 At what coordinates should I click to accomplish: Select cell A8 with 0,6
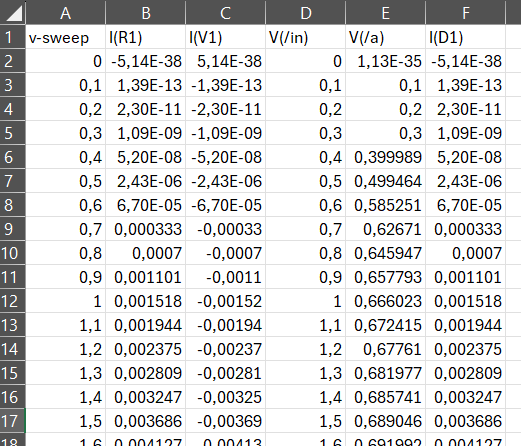pos(66,205)
